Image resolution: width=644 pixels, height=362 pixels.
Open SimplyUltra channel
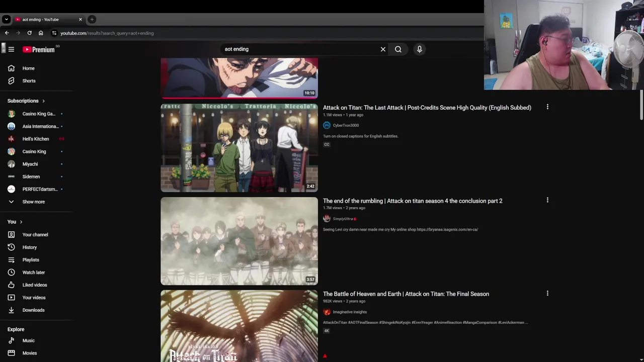343,219
